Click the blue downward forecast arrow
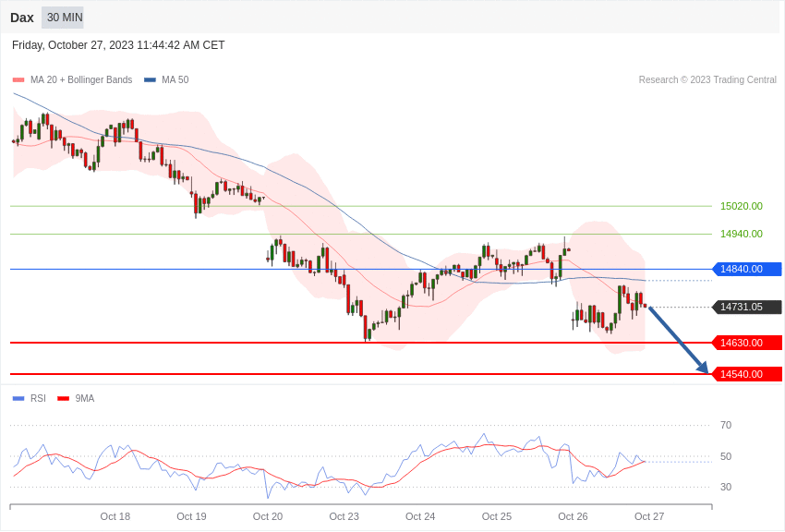This screenshot has height=532, width=785. [x=679, y=340]
